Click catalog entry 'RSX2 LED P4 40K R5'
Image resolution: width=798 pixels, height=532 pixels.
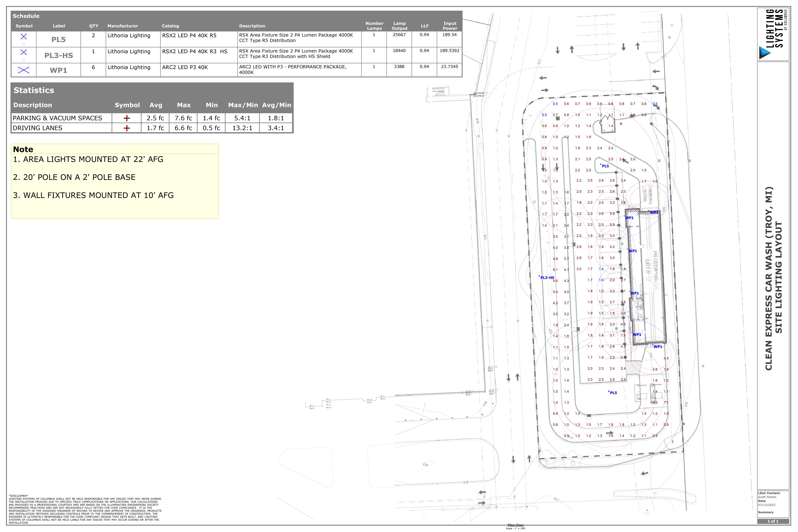[189, 35]
